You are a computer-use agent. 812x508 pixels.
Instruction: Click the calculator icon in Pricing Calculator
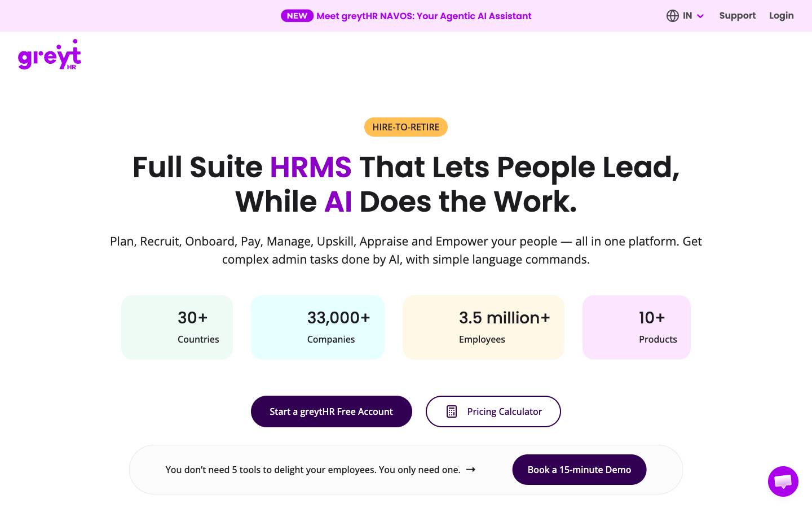pyautogui.click(x=452, y=411)
